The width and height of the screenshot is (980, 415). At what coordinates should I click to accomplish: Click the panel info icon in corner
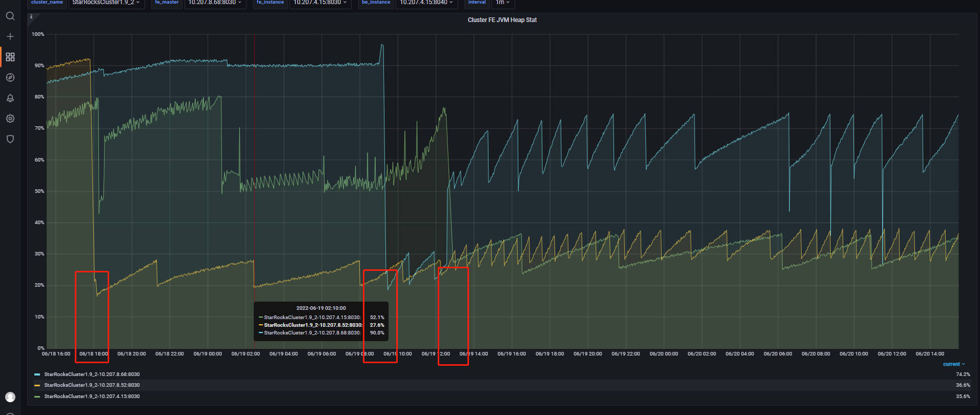pyautogui.click(x=31, y=17)
